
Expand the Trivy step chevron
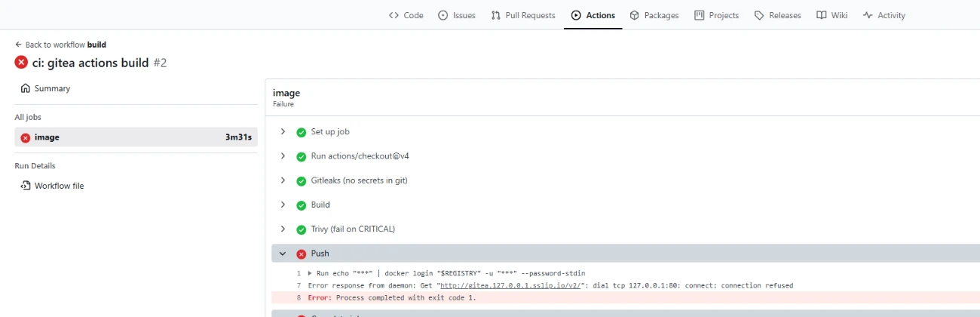click(283, 229)
